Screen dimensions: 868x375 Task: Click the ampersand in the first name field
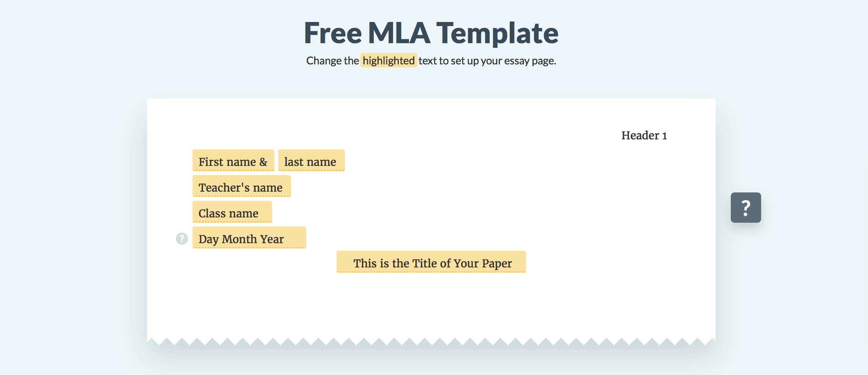263,162
